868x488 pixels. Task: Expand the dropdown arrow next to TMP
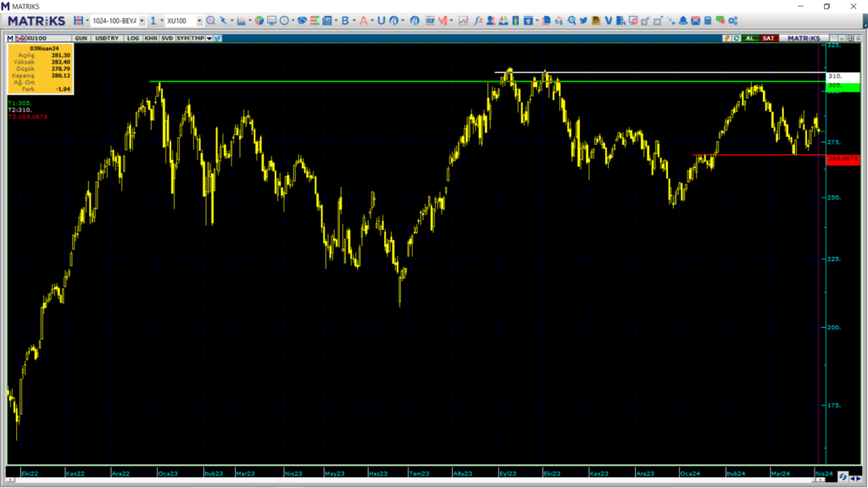point(208,38)
